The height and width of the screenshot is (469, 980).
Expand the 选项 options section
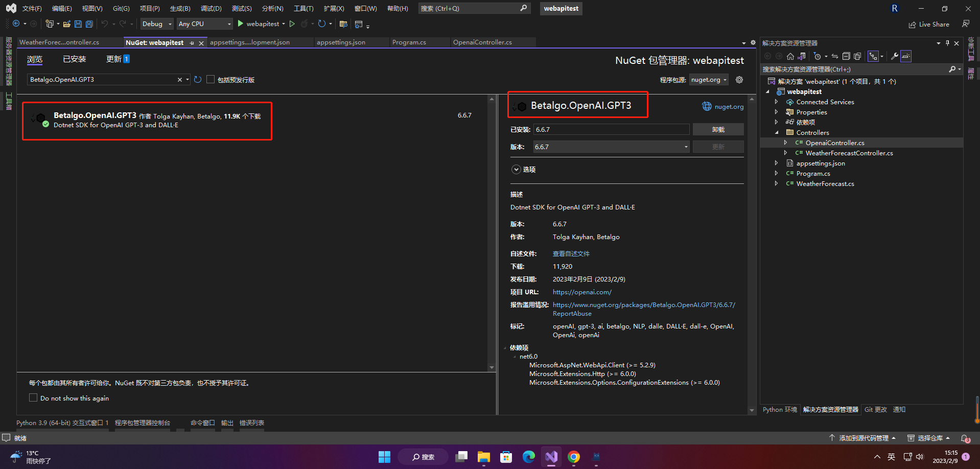click(517, 170)
